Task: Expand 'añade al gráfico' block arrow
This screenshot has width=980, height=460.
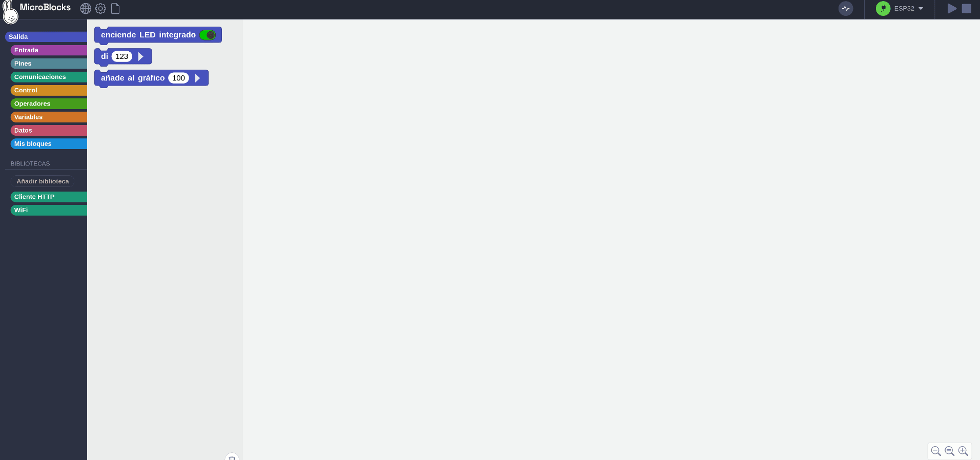Action: [197, 78]
